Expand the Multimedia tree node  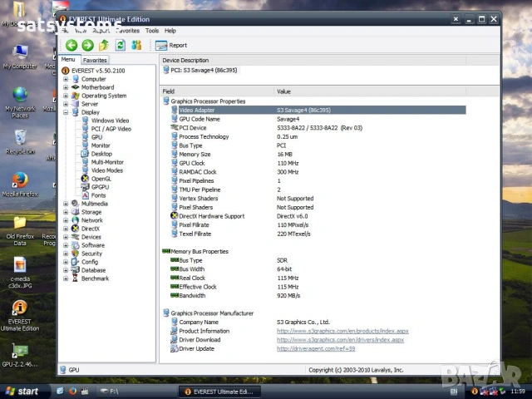click(66, 204)
